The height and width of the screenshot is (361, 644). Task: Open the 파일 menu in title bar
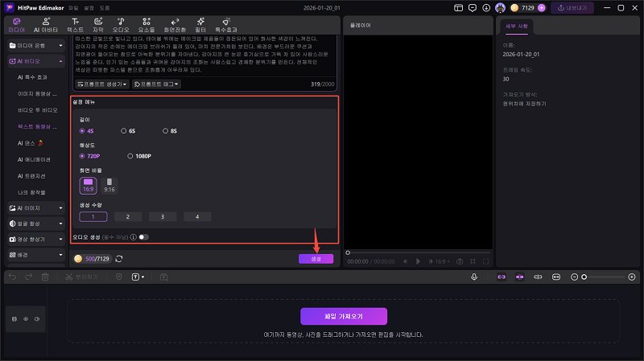click(x=73, y=8)
